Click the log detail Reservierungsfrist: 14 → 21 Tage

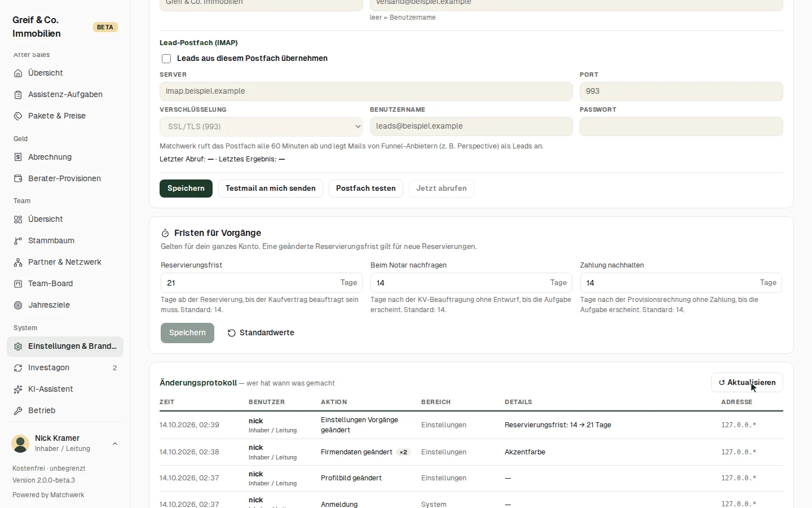coord(558,425)
